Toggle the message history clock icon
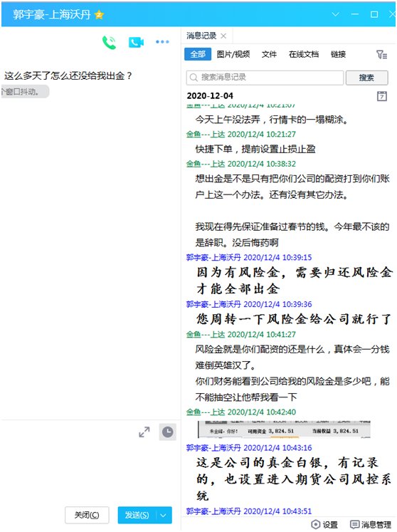Screen dimensions: 397x532 [167, 432]
